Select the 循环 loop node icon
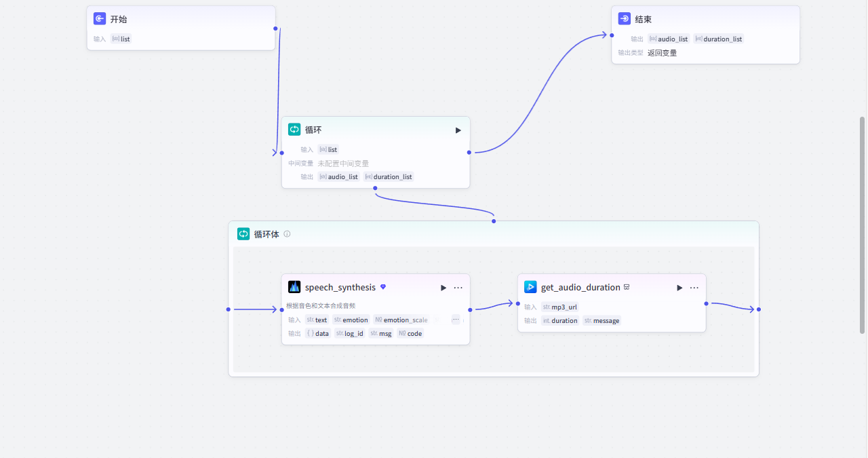The width and height of the screenshot is (868, 458). coord(294,130)
